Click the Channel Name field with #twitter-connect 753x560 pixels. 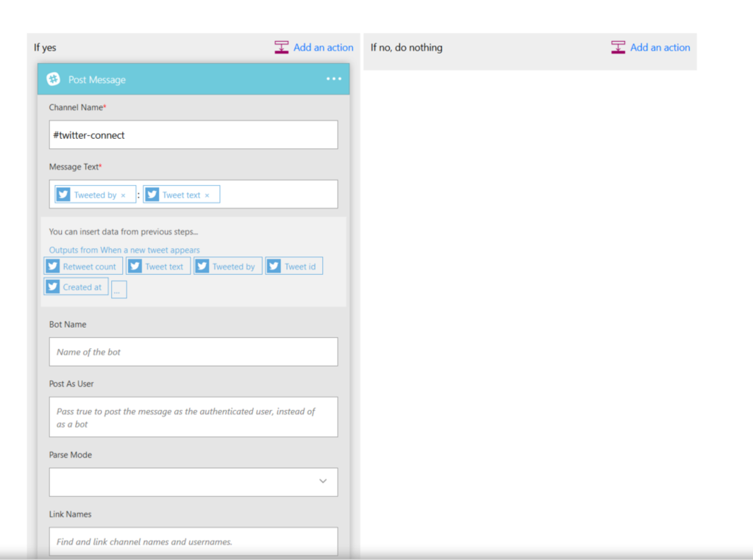(193, 134)
